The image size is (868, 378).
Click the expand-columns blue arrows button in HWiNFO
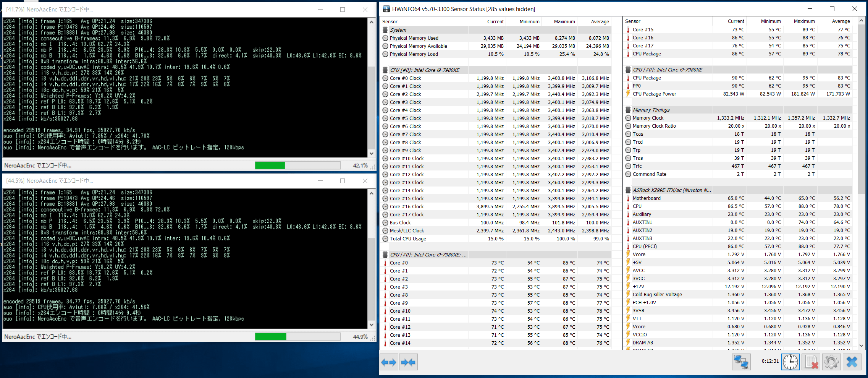pyautogui.click(x=389, y=362)
